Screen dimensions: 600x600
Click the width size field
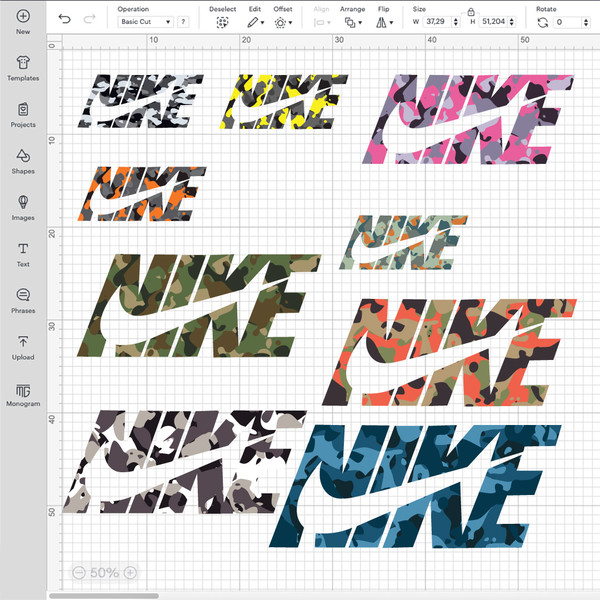pyautogui.click(x=437, y=22)
